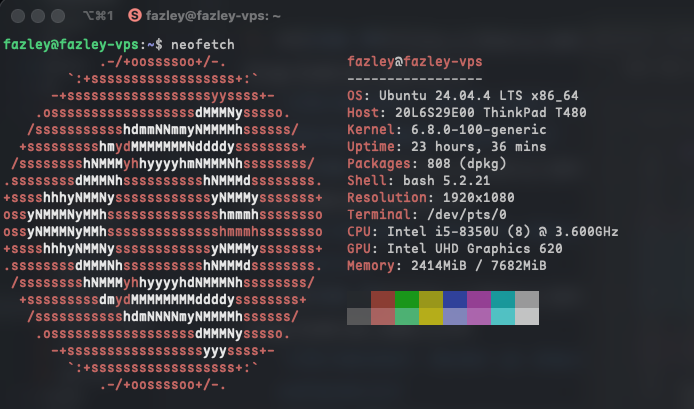This screenshot has height=409, width=694.
Task: Click the Packages 808 (dpkg) line
Action: [x=427, y=164]
